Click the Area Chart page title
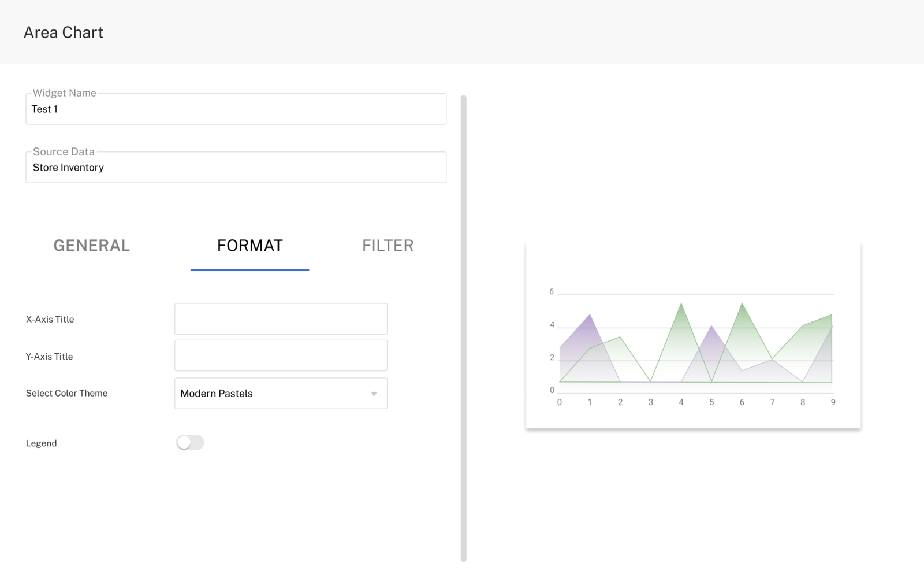Image resolution: width=924 pixels, height=578 pixels. (64, 32)
